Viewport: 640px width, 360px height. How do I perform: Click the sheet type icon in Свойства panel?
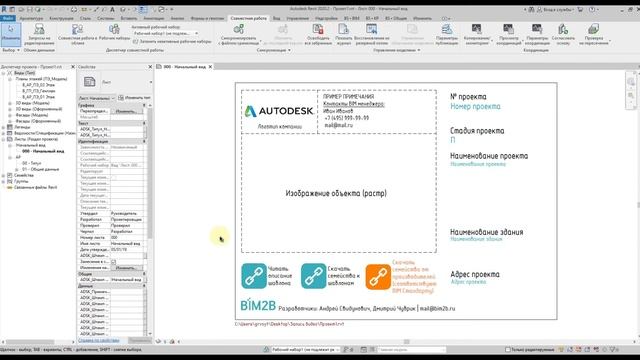90,82
